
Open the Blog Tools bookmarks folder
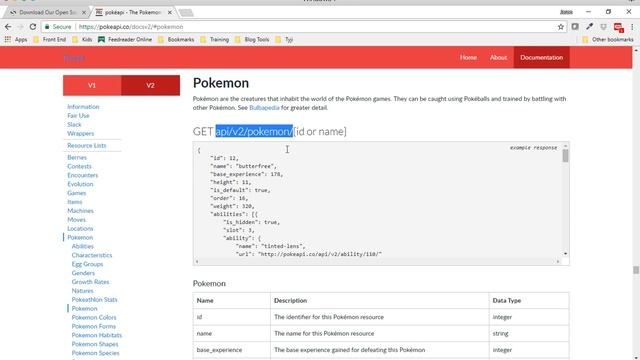pos(252,40)
